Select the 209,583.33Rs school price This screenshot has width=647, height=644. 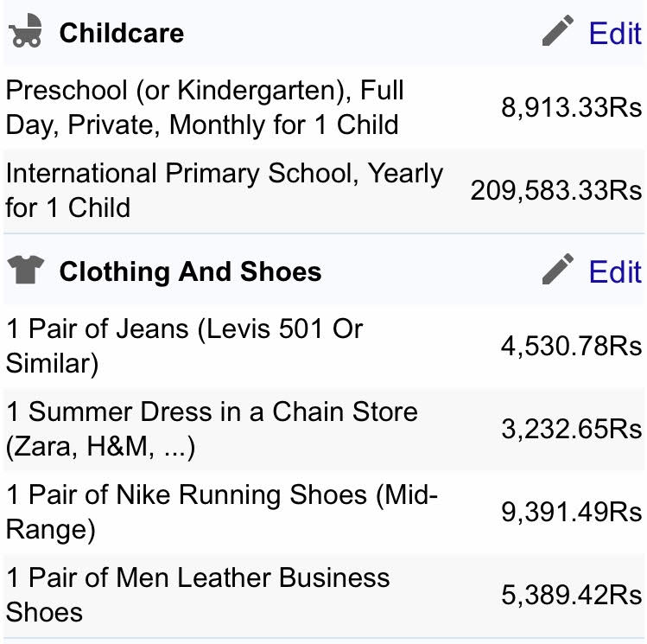(555, 190)
